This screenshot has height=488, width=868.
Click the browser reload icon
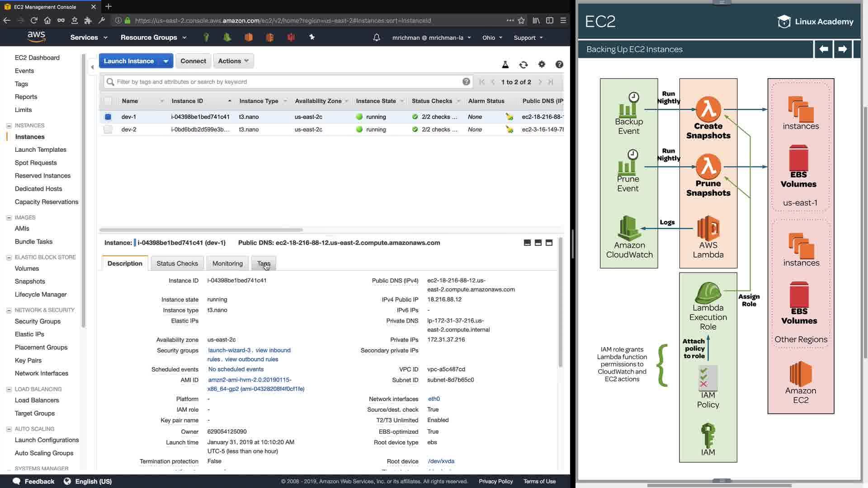click(x=34, y=20)
